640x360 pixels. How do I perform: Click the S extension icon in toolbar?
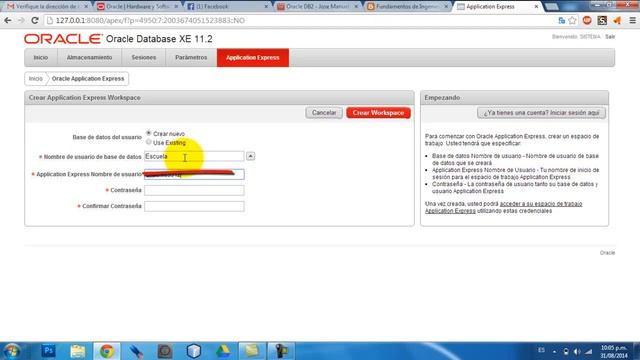pyautogui.click(x=602, y=20)
